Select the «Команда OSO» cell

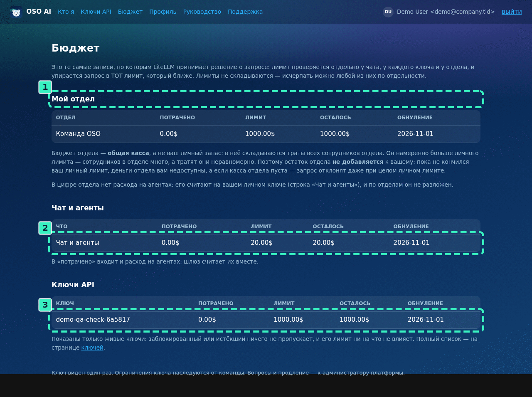[78, 134]
